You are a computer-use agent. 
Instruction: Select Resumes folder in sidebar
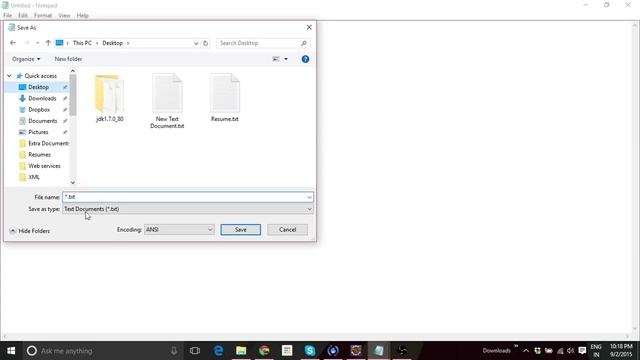tap(39, 155)
